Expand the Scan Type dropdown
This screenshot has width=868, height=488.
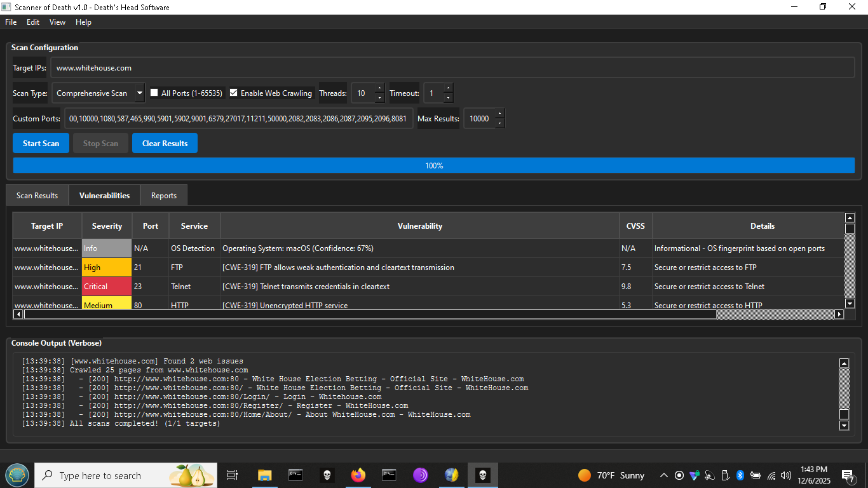tap(140, 93)
